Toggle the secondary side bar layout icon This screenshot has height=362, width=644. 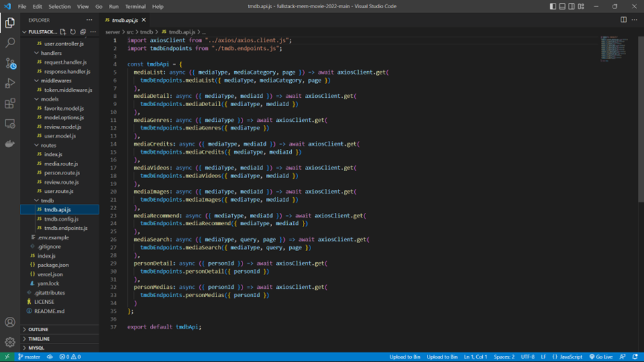[571, 6]
